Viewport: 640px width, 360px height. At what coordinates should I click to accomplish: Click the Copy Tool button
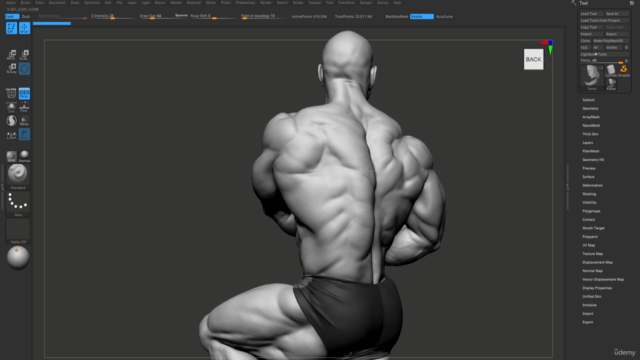[591, 27]
